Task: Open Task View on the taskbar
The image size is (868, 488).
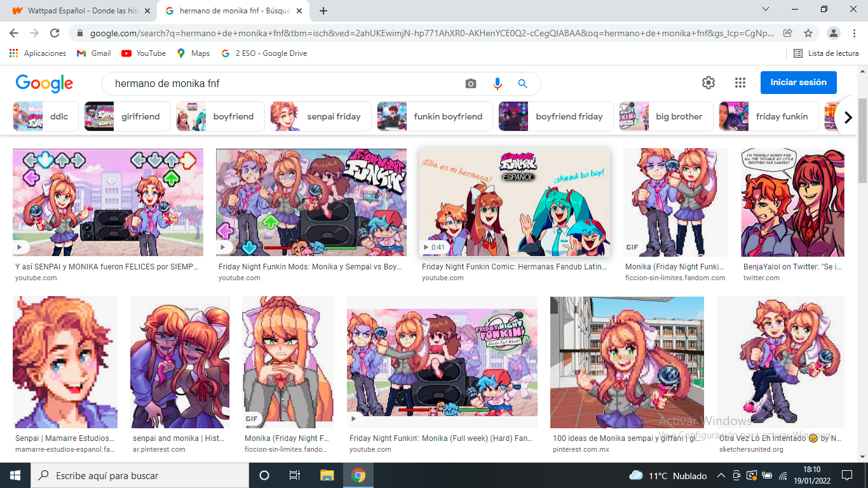Action: (295, 475)
